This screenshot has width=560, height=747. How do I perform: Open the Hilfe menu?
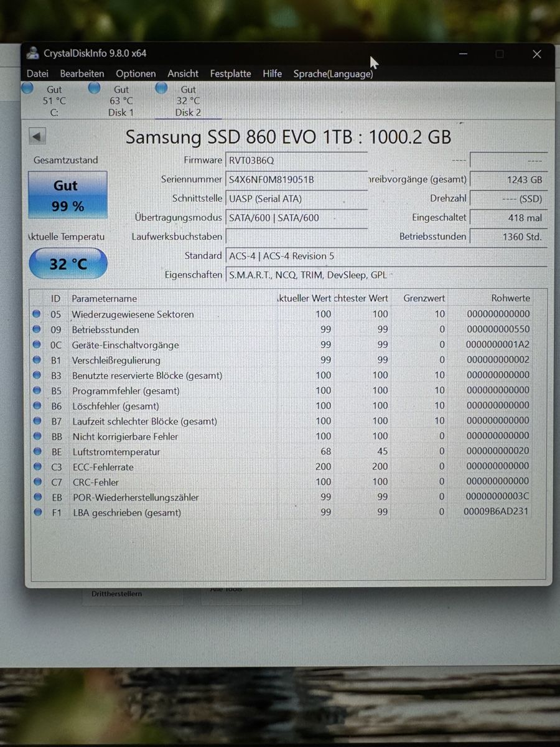272,73
